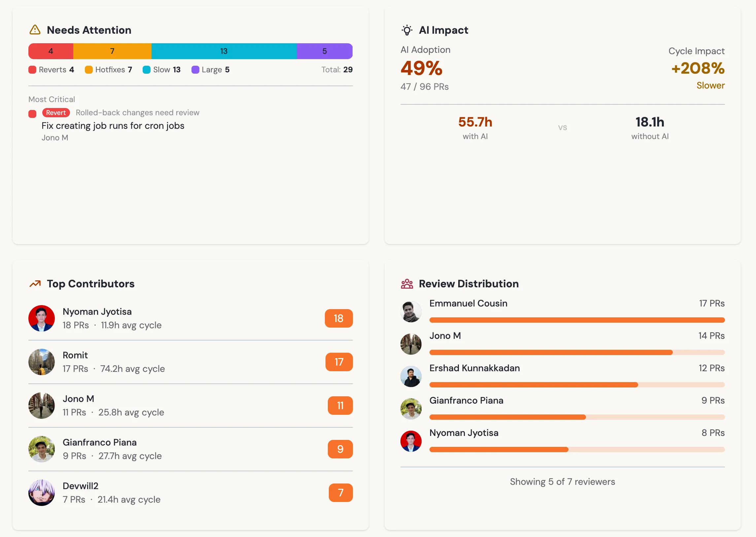Click Emmanuel Cousin's reviewer avatar

[411, 311]
